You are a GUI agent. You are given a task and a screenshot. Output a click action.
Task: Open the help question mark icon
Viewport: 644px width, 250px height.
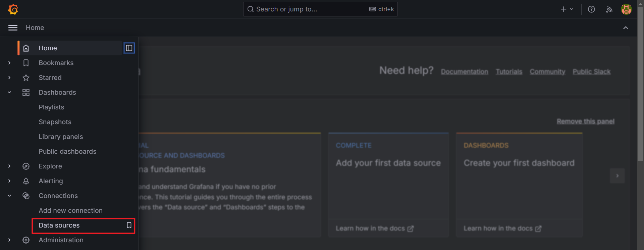591,9
